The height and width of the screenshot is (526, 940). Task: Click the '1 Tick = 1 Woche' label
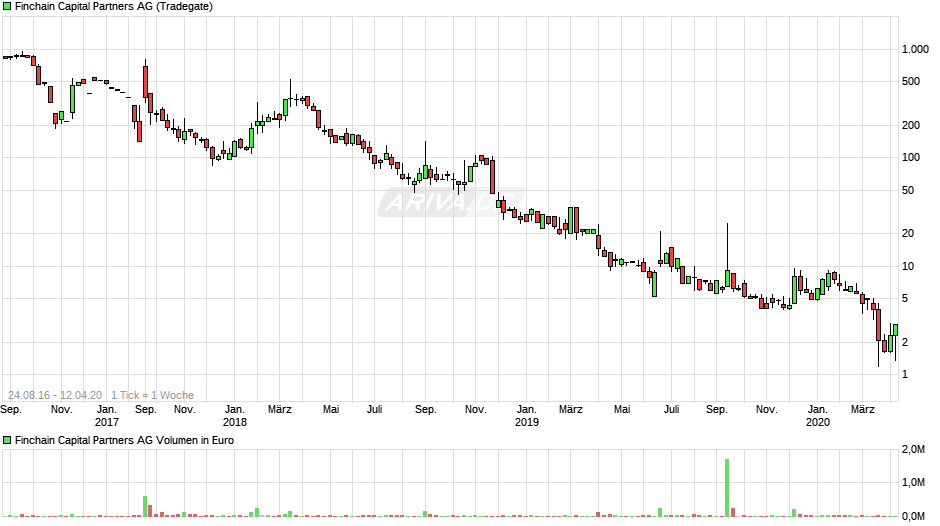coord(152,395)
